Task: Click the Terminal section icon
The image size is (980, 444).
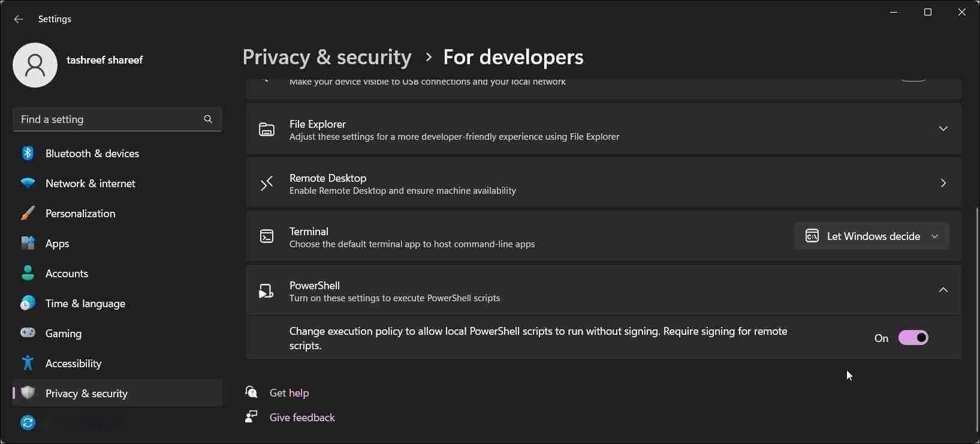Action: [x=267, y=236]
